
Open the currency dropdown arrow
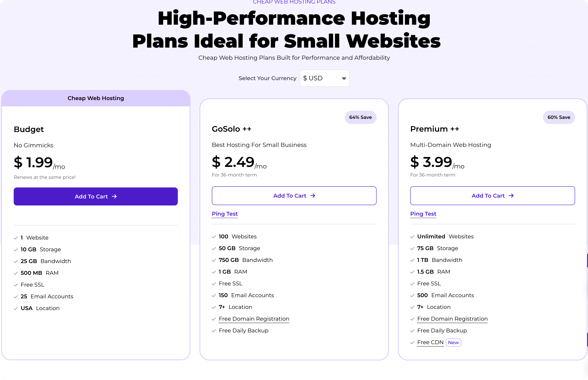pos(344,79)
